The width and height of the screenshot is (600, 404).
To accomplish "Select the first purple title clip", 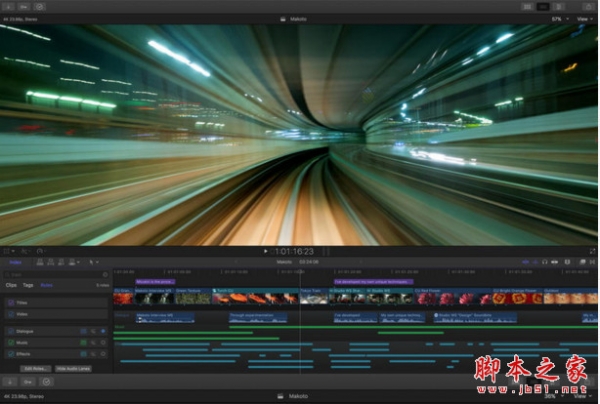I will pyautogui.click(x=155, y=282).
